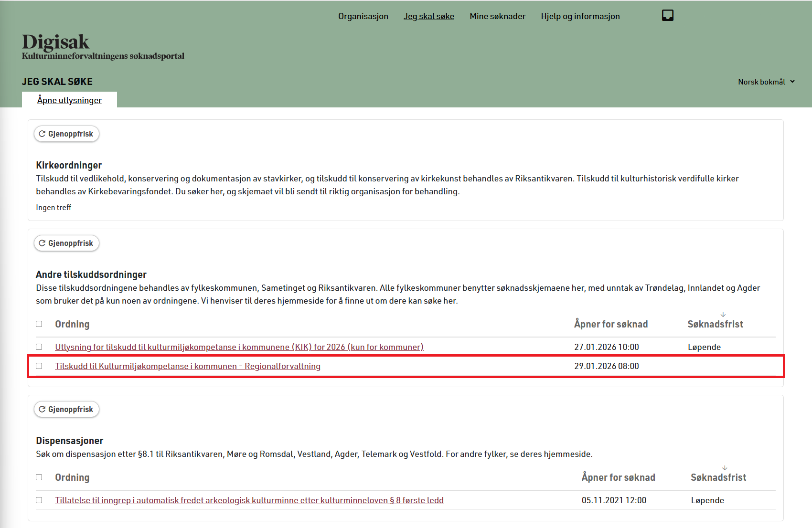
Task: Sort by Åpner for søknad in Dispensasjoner
Action: click(x=618, y=477)
